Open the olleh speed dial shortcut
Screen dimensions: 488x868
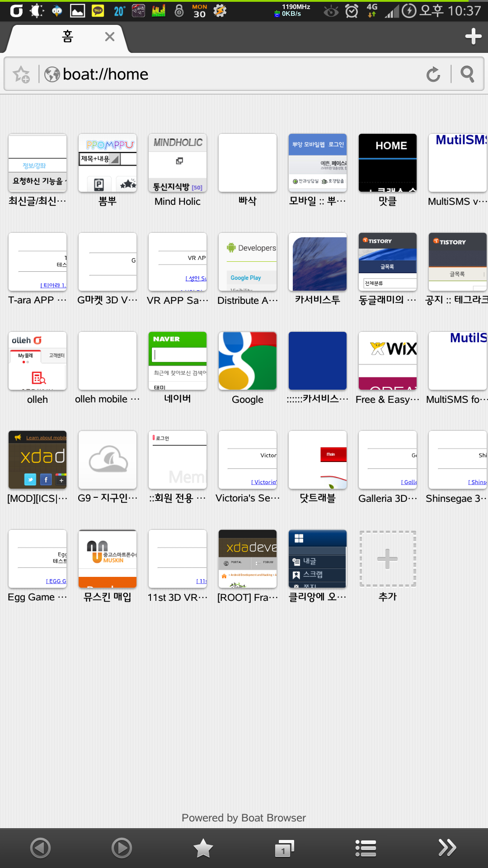click(38, 361)
